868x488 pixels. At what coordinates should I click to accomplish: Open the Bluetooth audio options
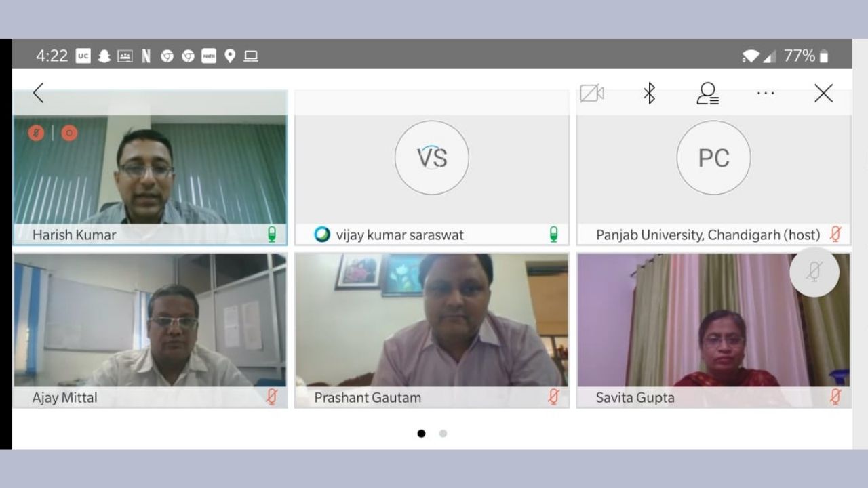[649, 94]
